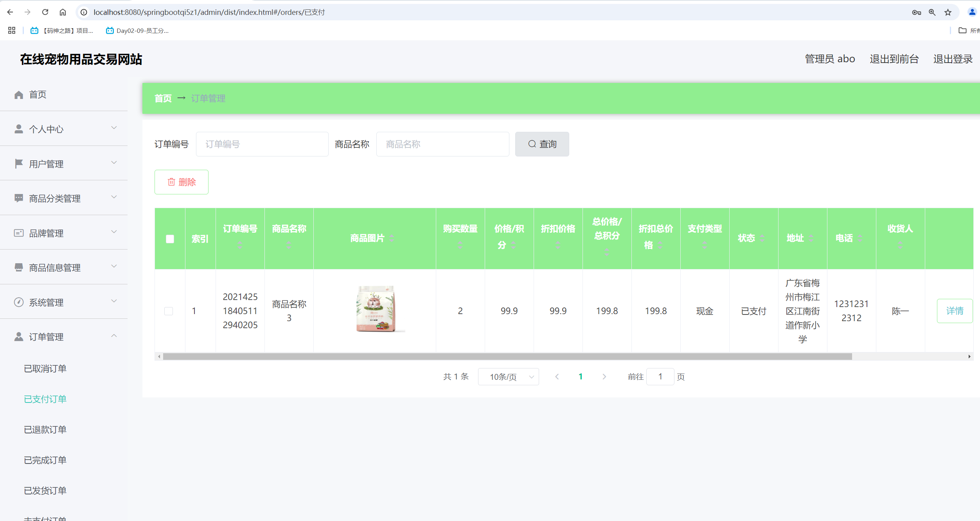980x521 pixels.
Task: Click the browser reload page icon
Action: click(45, 12)
